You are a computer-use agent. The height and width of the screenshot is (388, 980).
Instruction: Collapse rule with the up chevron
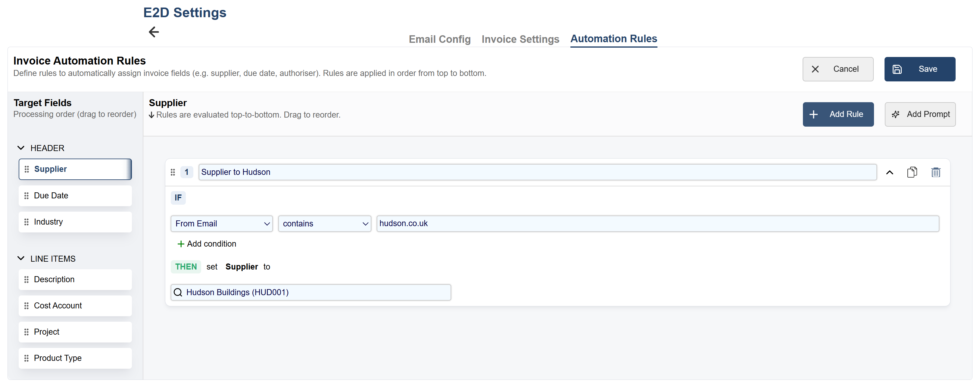point(889,172)
